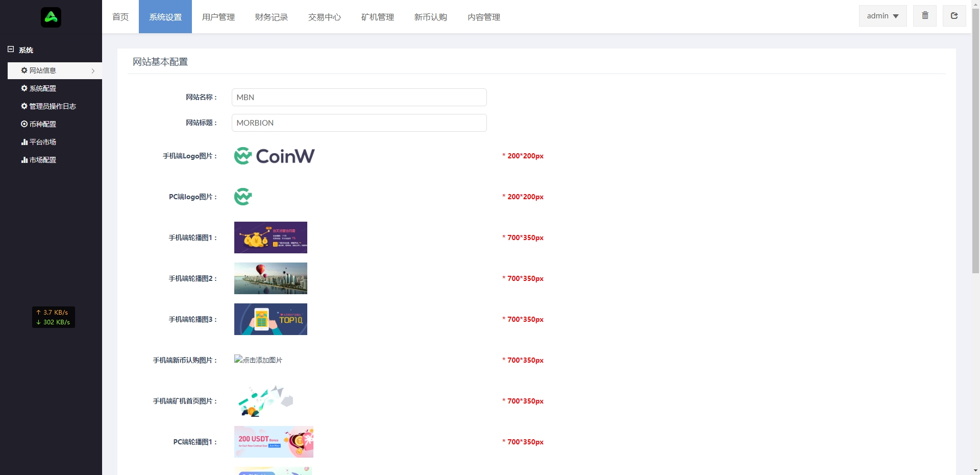Click the trash can icon in top bar
Image resolution: width=980 pixels, height=475 pixels.
[x=925, y=16]
